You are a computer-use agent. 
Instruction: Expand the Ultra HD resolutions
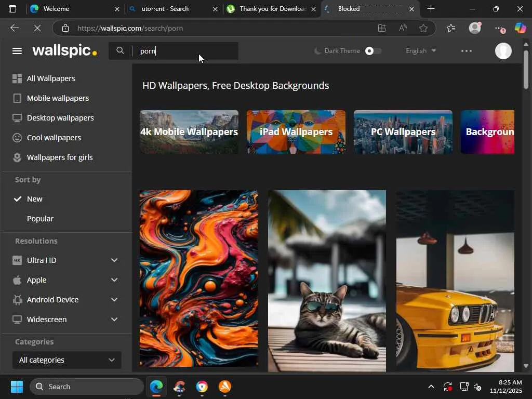coord(114,260)
